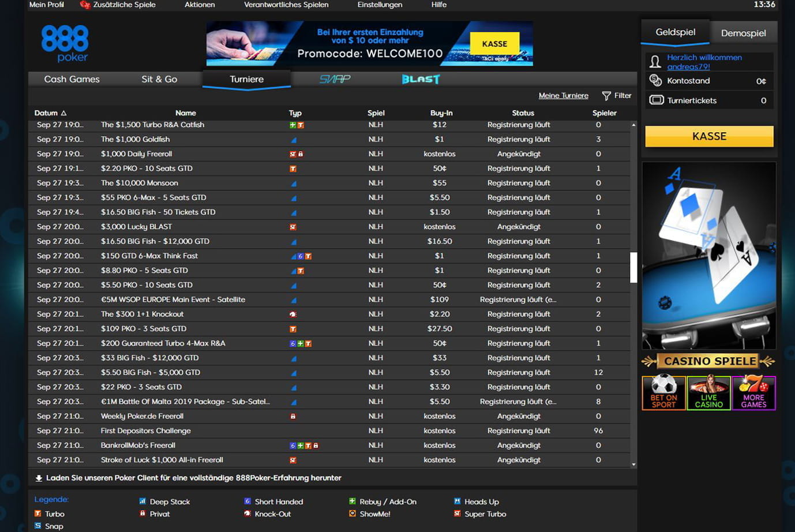This screenshot has width=795, height=532.
Task: Click the lock icon of Weekly Poker.de Freeroll
Action: click(x=293, y=417)
